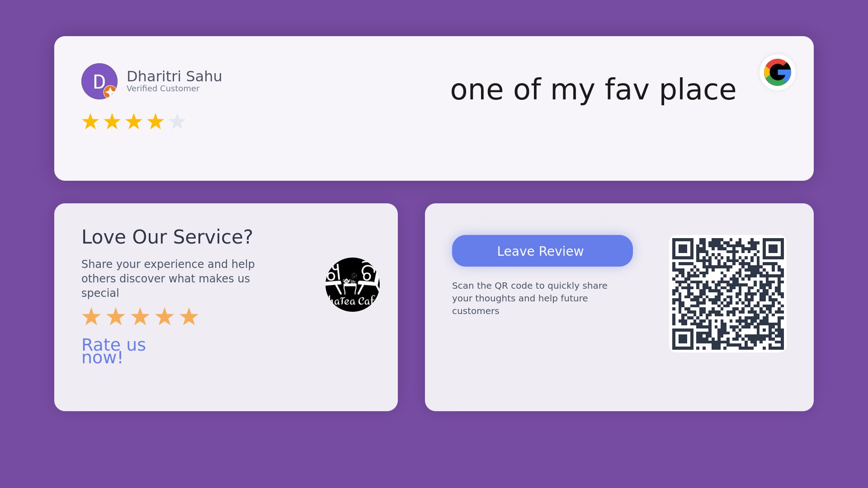Viewport: 868px width, 488px height.
Task: Click the purple D avatar
Action: coord(99,81)
